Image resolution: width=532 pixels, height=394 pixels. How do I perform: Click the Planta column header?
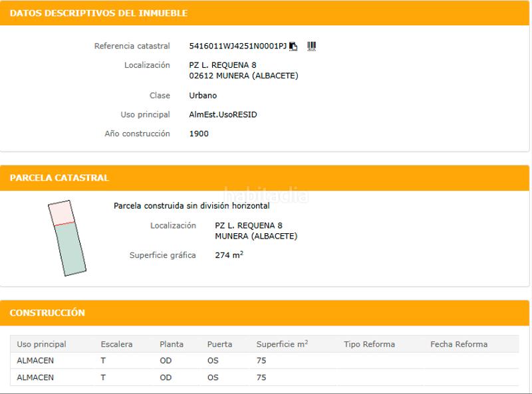tap(172, 344)
